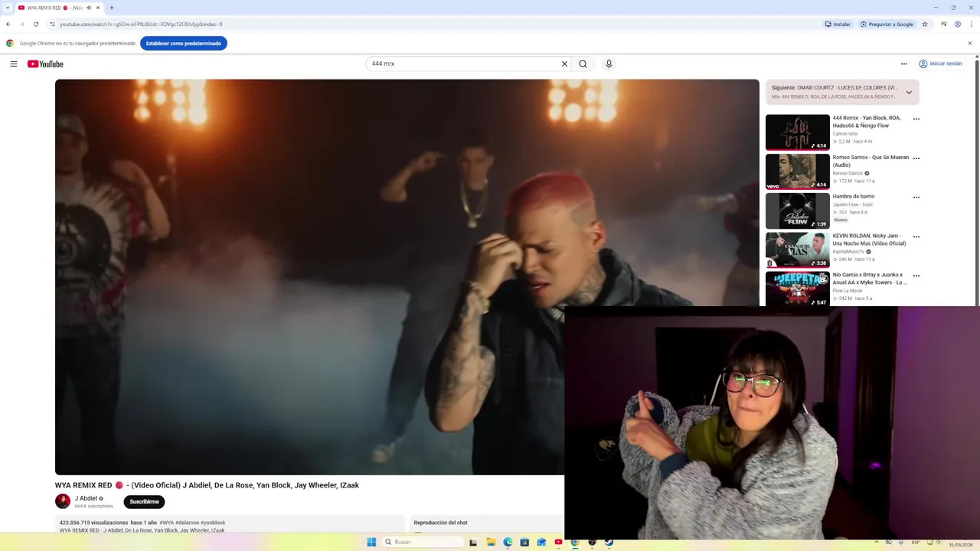
Task: Open Microsoft Store from the taskbar
Action: [x=524, y=542]
